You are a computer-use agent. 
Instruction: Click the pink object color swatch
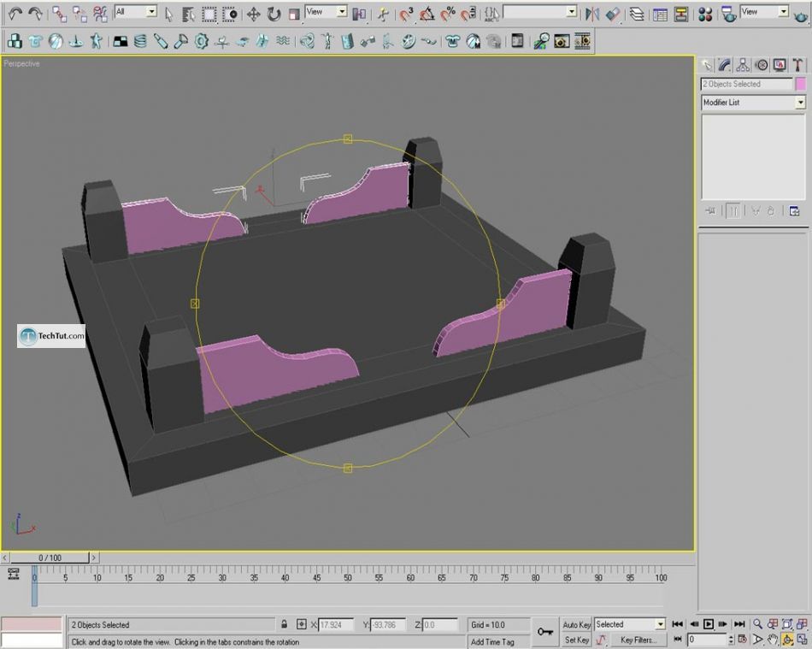click(x=801, y=84)
